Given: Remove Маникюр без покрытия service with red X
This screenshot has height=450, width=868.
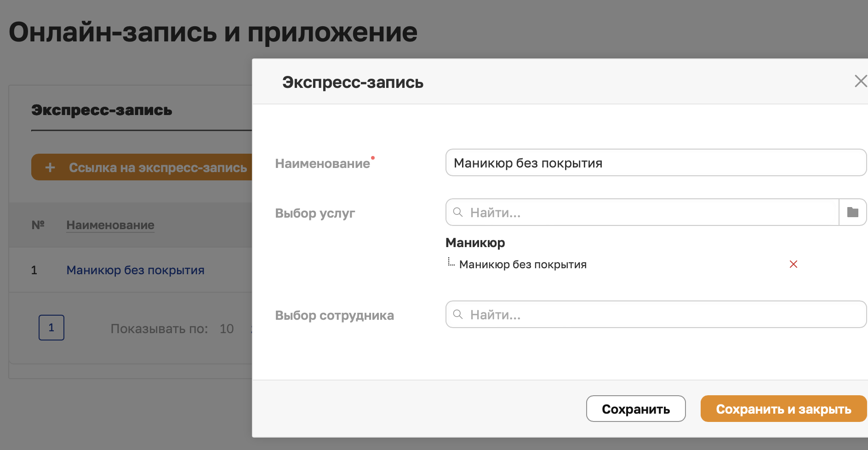Looking at the screenshot, I should coord(793,264).
